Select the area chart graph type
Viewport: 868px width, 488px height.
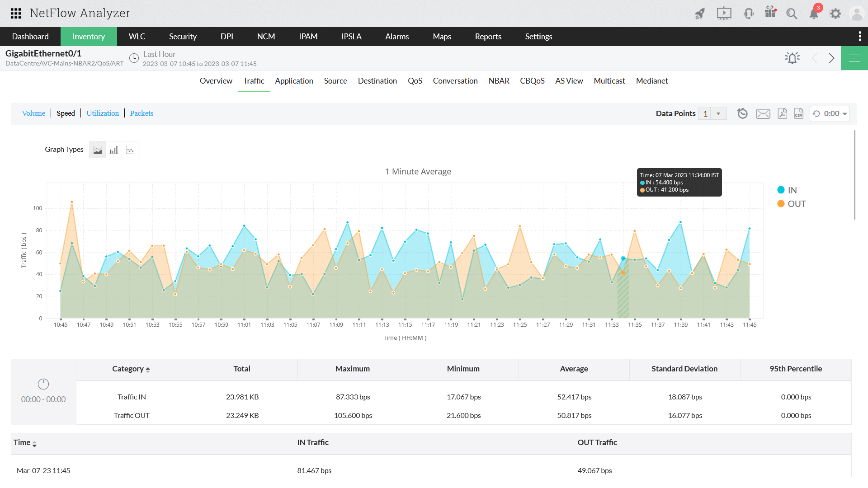click(x=97, y=149)
